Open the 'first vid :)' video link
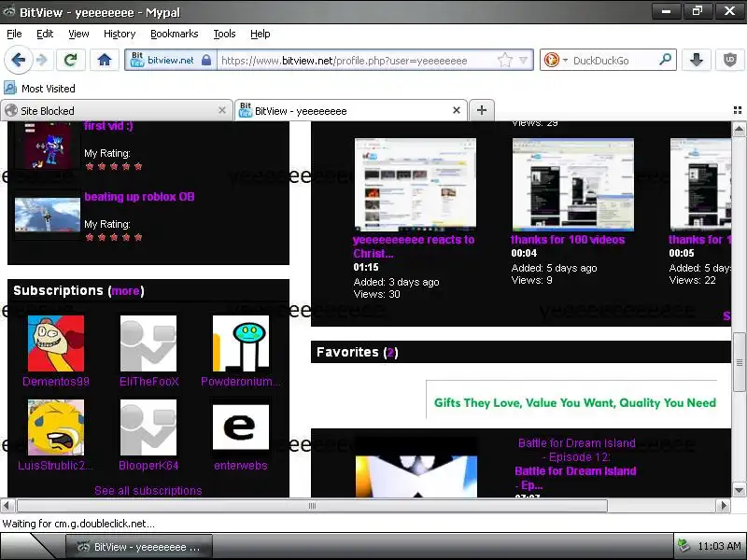Screen dimensions: 747x560 tap(108, 126)
